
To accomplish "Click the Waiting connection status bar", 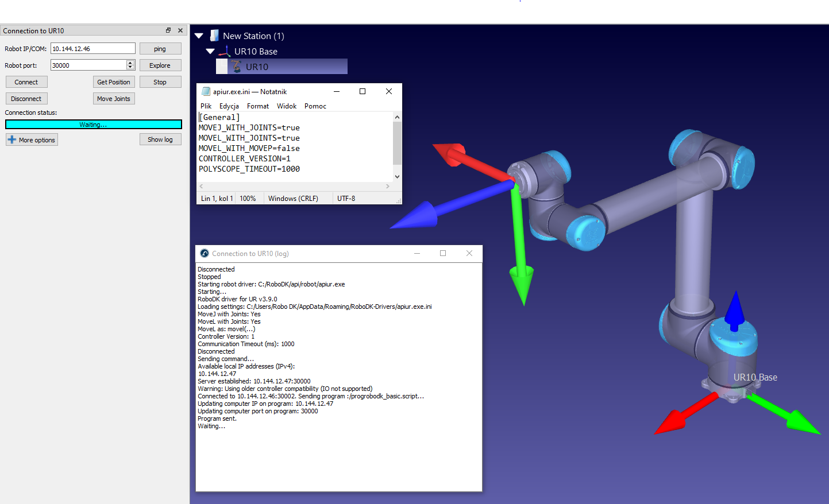I will (x=93, y=125).
